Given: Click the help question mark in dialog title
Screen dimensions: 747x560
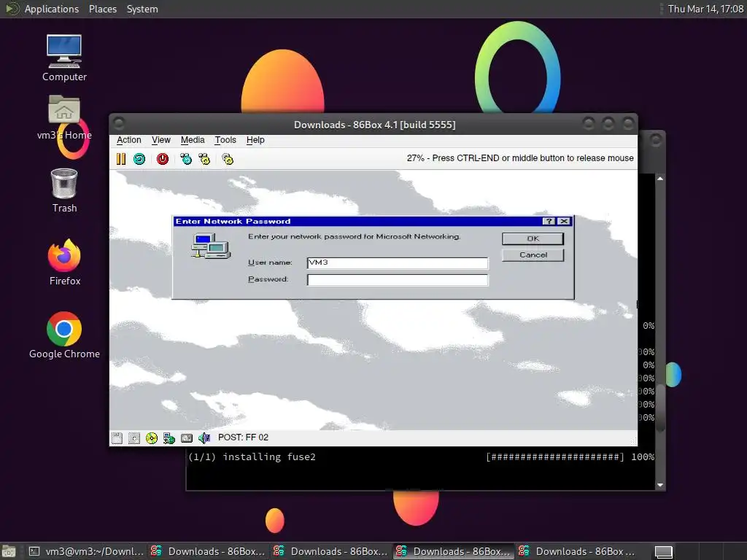Looking at the screenshot, I should coord(549,222).
